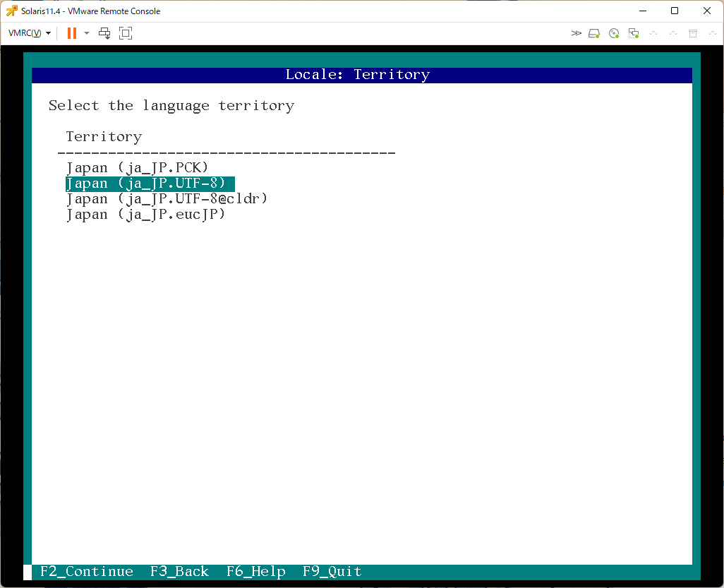Select Japan (ja_JP.PCK) territory
724x588 pixels.
tap(138, 168)
